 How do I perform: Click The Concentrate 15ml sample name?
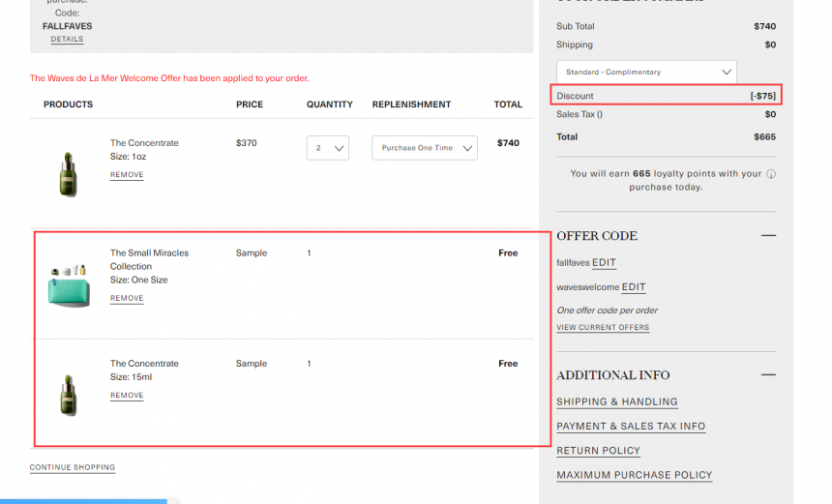click(144, 364)
